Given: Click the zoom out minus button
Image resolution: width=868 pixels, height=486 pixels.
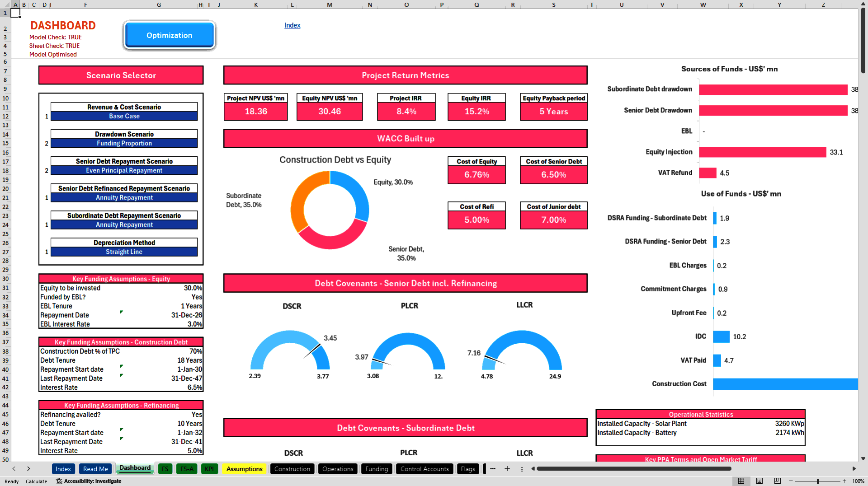Looking at the screenshot, I should [791, 481].
